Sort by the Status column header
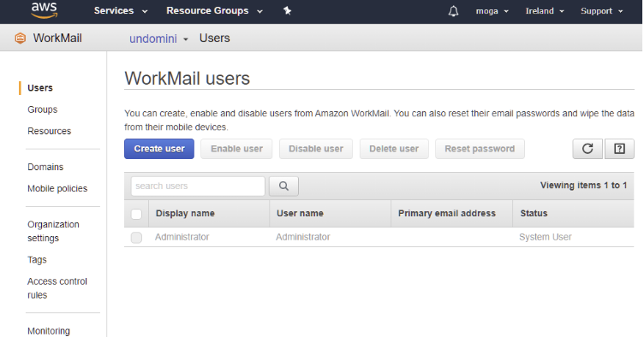The width and height of the screenshot is (644, 337). click(x=534, y=213)
